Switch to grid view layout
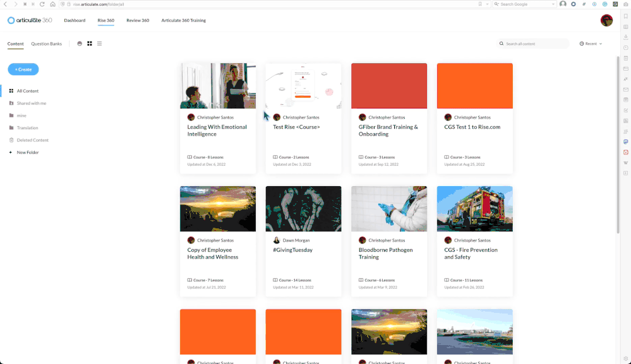The height and width of the screenshot is (364, 631). coord(90,44)
